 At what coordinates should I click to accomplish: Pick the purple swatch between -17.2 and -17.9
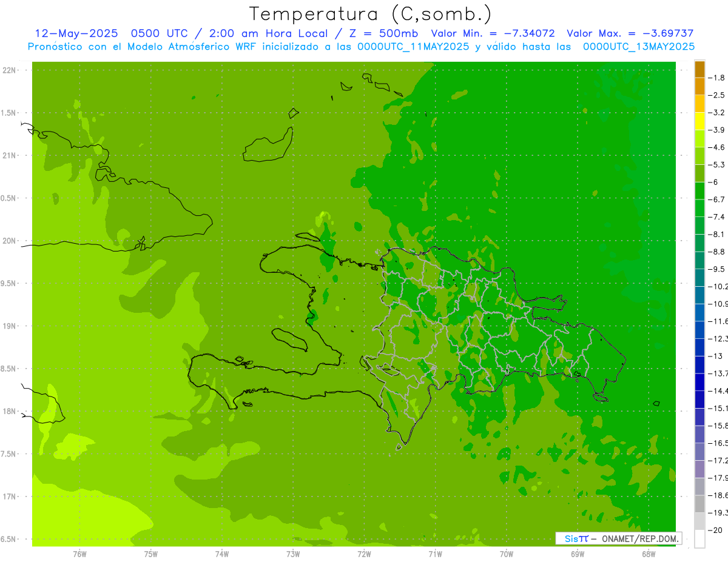(x=699, y=469)
